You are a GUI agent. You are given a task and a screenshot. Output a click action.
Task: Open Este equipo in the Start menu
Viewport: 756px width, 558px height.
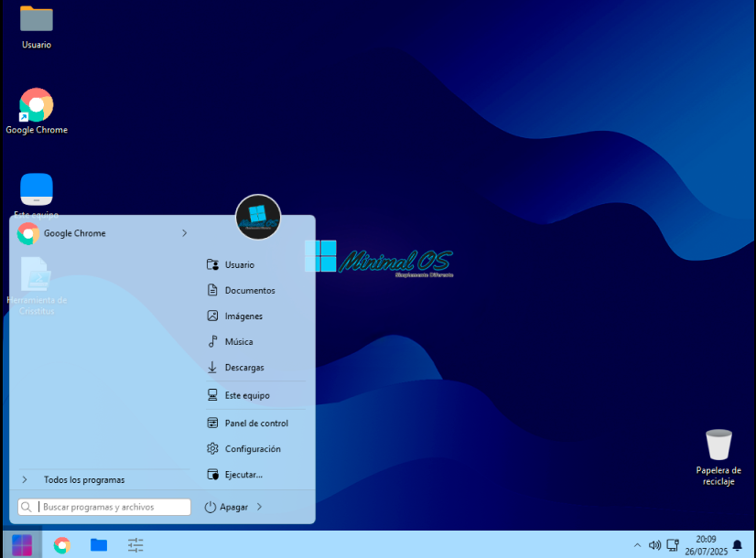(256, 395)
